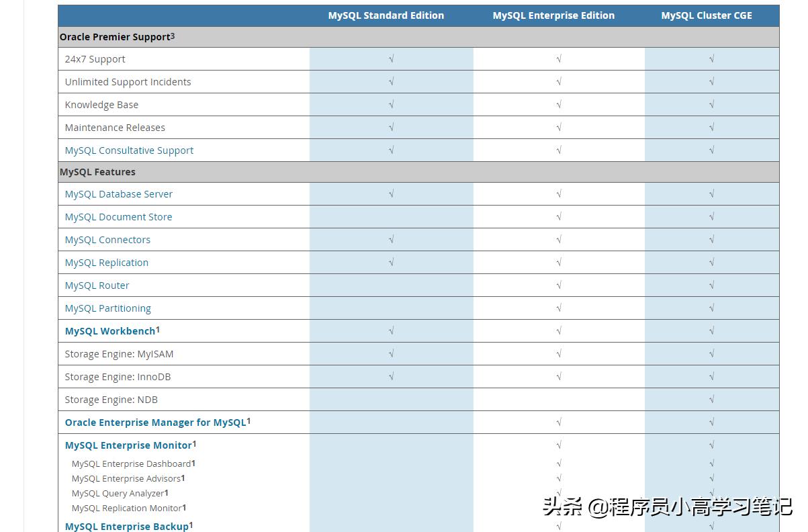This screenshot has height=532, width=808.
Task: Click Enterprise Edition checkmark for MySQL Router
Action: tap(559, 285)
